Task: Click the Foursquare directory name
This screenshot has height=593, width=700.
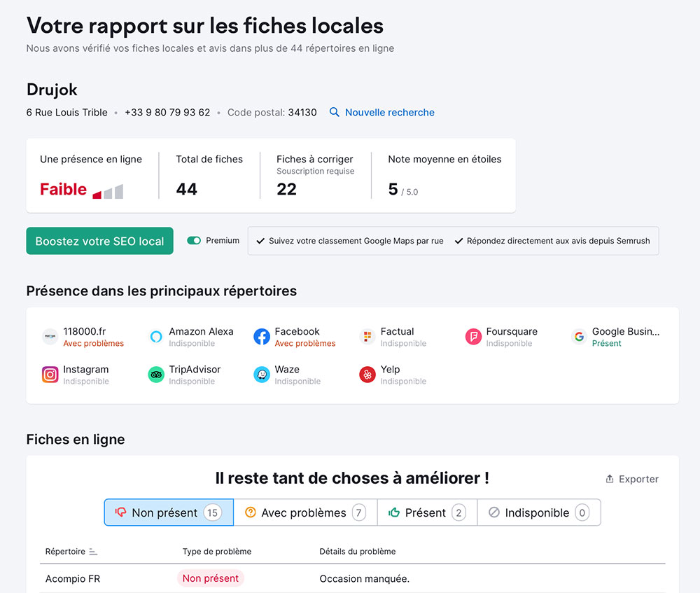Action: click(512, 331)
